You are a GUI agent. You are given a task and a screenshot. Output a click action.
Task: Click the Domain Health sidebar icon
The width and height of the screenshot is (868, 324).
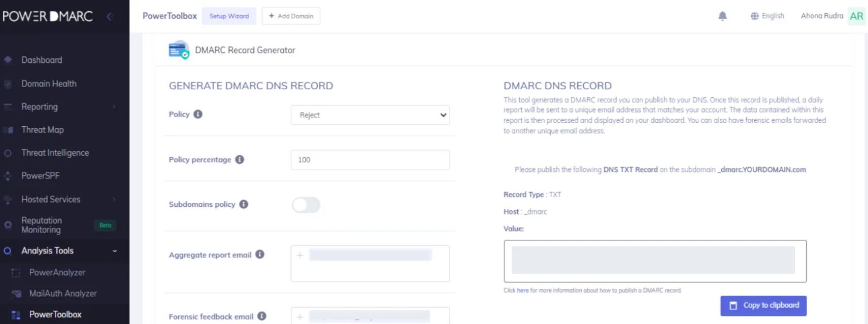click(8, 84)
